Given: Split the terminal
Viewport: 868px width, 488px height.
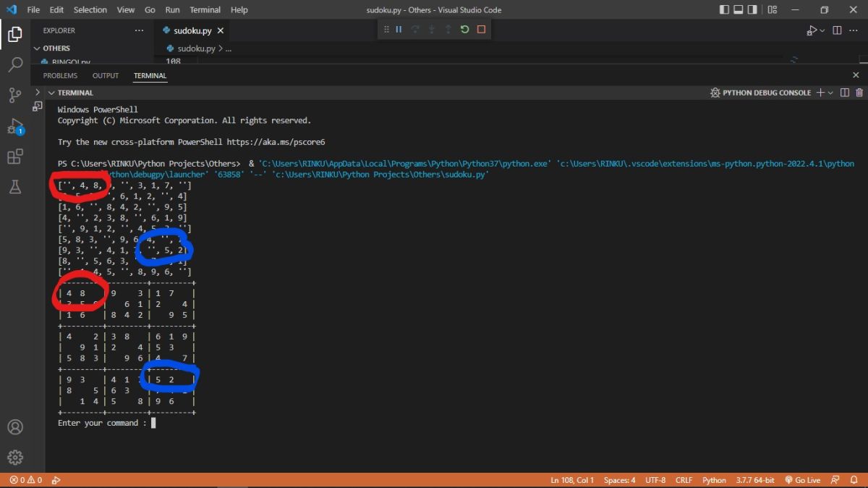Looking at the screenshot, I should tap(844, 93).
